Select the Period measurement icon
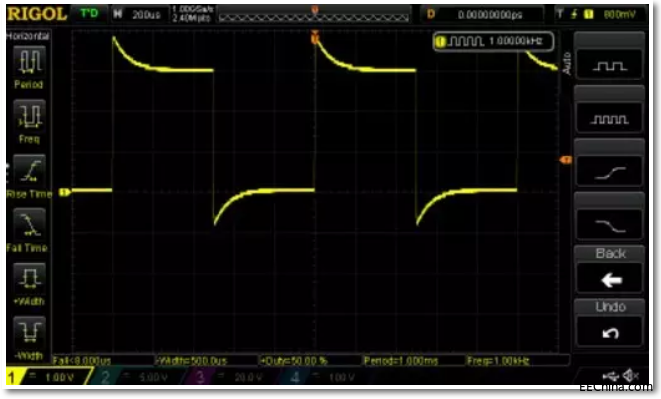This screenshot has width=661, height=399. click(29, 62)
